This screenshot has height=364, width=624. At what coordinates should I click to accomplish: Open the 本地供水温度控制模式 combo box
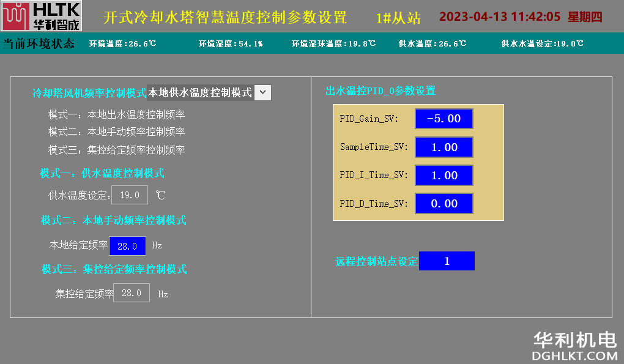click(x=199, y=92)
